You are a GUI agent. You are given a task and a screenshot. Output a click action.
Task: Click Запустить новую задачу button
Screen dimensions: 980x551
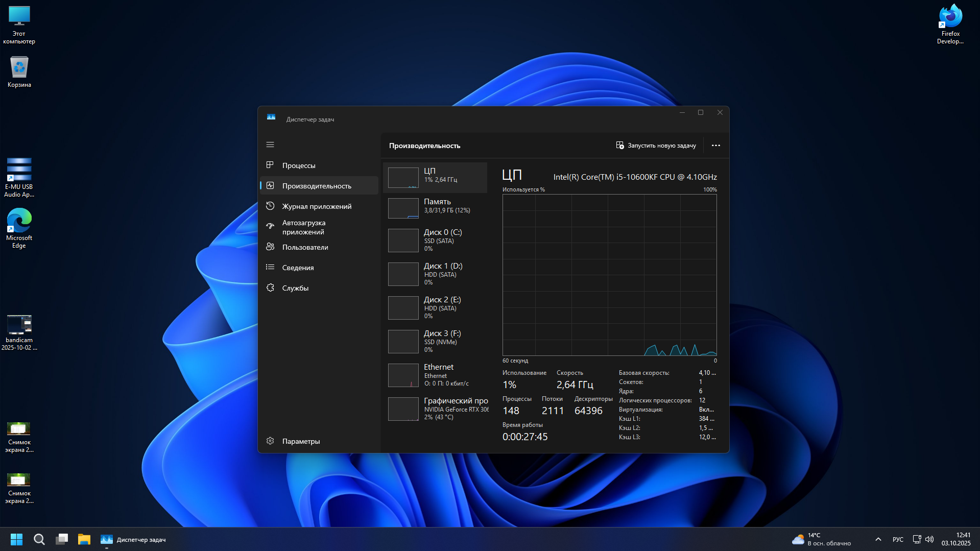[656, 146]
